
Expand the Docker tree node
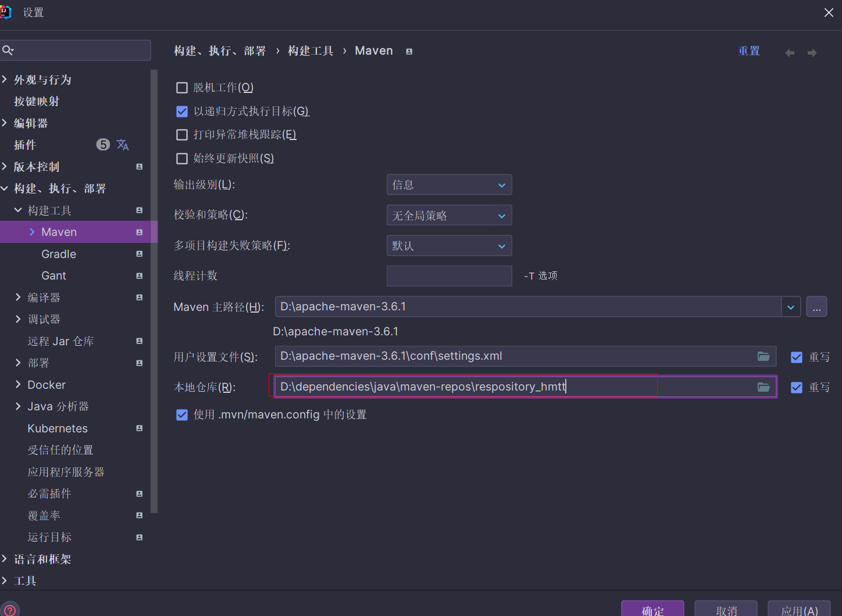click(18, 384)
